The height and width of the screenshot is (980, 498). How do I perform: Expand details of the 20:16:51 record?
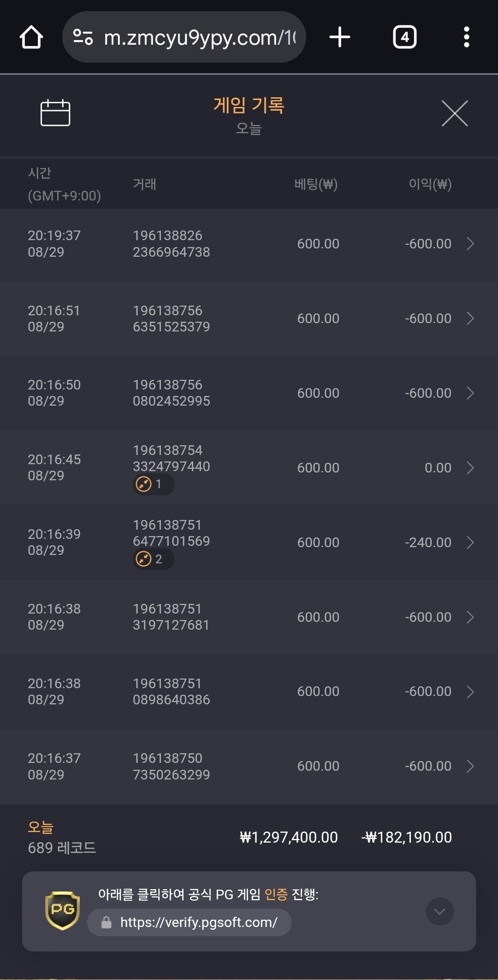point(470,319)
